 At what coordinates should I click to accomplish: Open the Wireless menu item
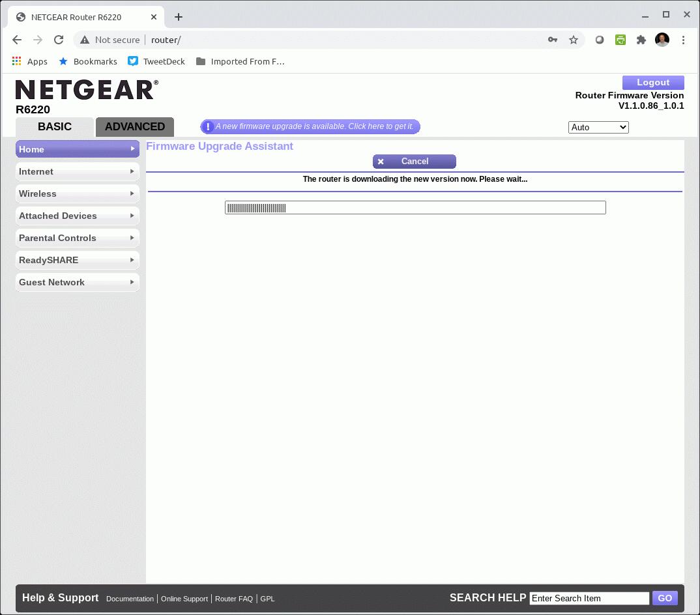77,193
